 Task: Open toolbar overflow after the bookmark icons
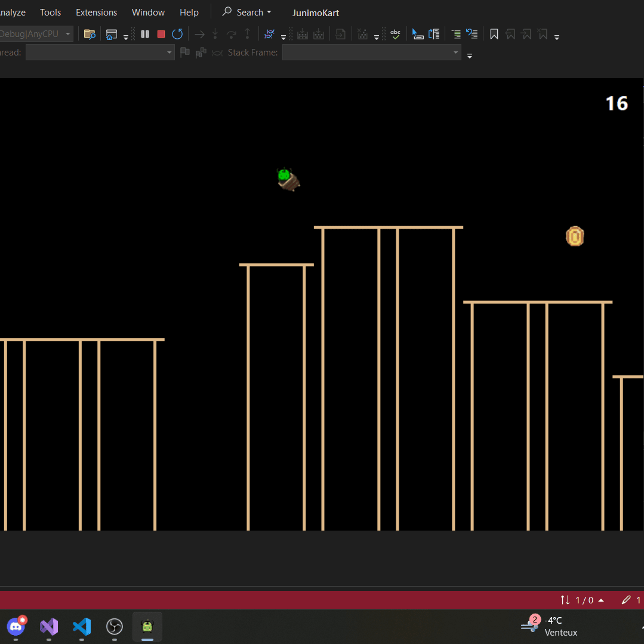pyautogui.click(x=557, y=38)
